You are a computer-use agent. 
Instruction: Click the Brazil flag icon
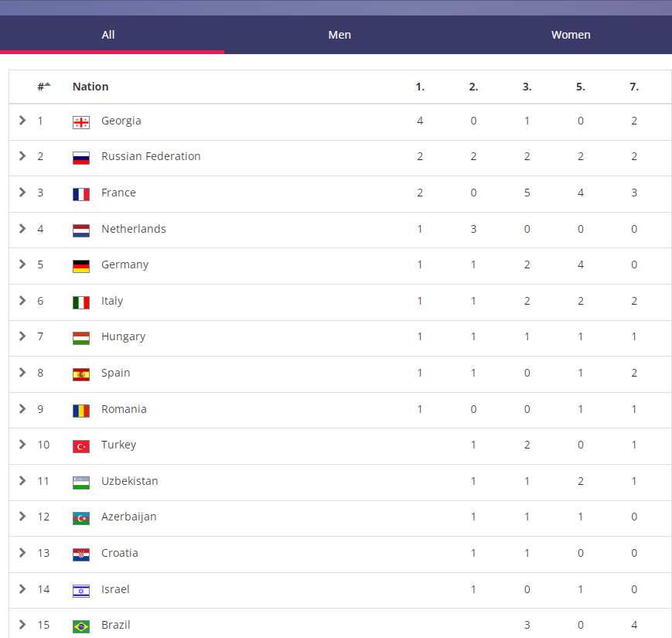tap(81, 626)
